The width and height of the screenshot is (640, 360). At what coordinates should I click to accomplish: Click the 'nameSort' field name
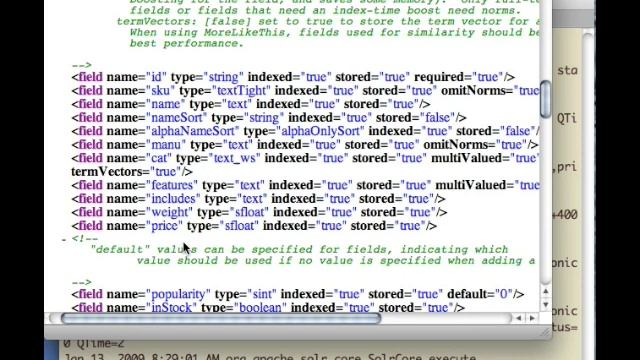177,118
